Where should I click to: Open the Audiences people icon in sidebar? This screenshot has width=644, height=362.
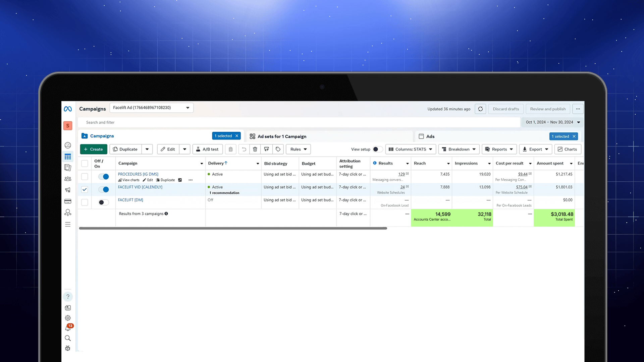(x=68, y=179)
